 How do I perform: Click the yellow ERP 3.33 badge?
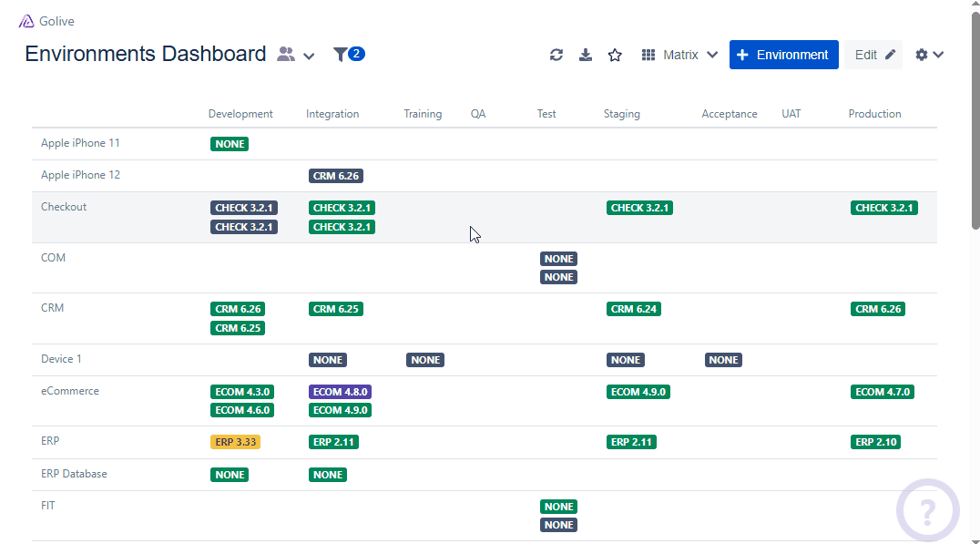[235, 442]
